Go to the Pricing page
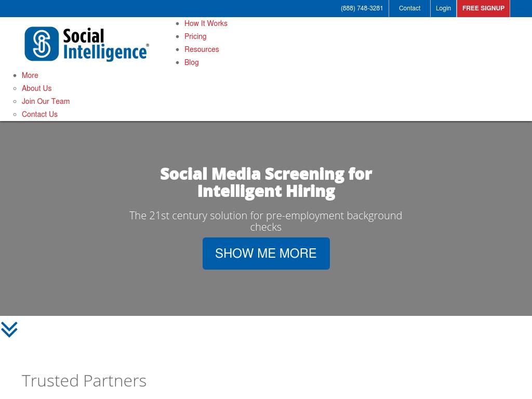Screen dimensions: 532x399 [x=195, y=36]
